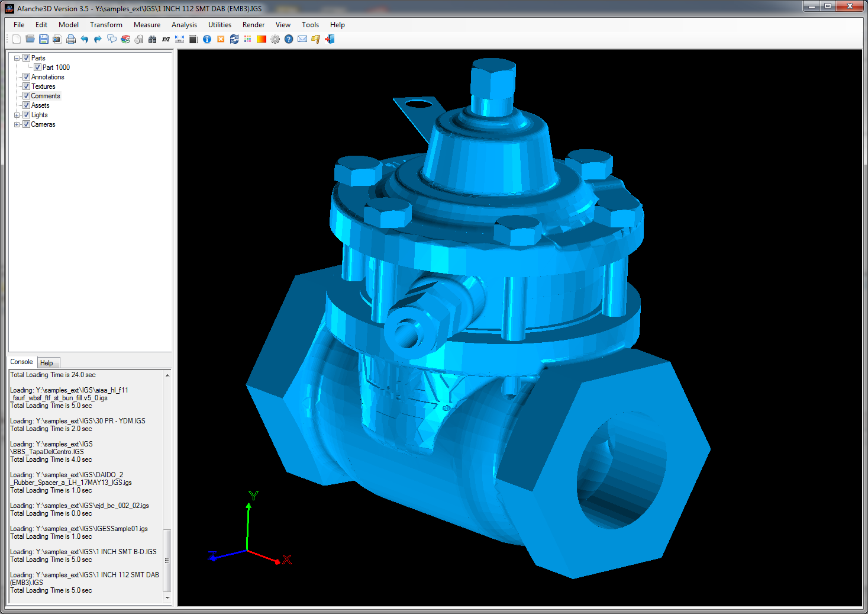Open settings via the gear icon
The width and height of the screenshot is (868, 614).
coord(275,39)
